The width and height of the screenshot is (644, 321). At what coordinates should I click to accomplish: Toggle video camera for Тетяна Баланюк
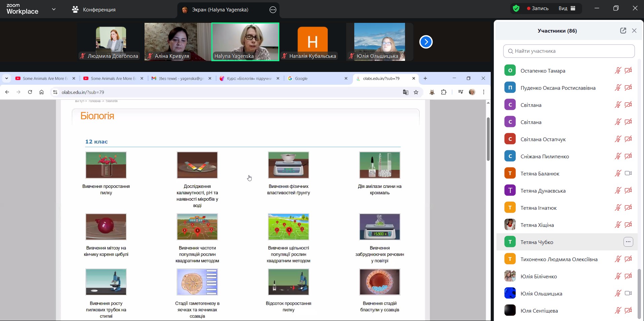628,173
